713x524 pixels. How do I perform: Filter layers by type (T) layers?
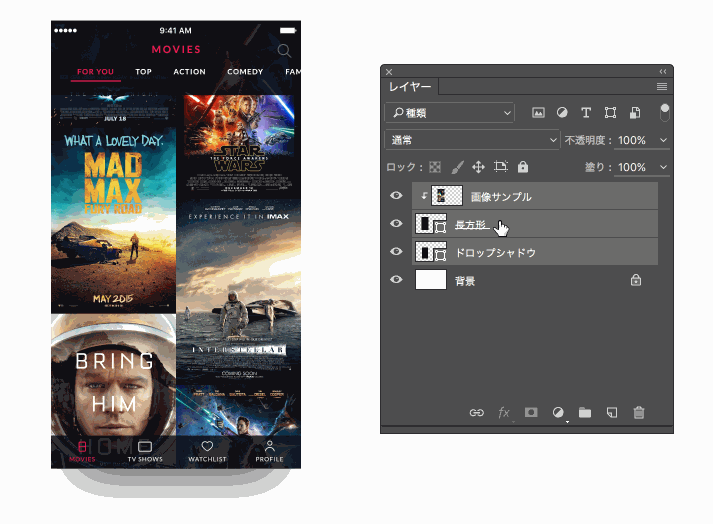[586, 113]
